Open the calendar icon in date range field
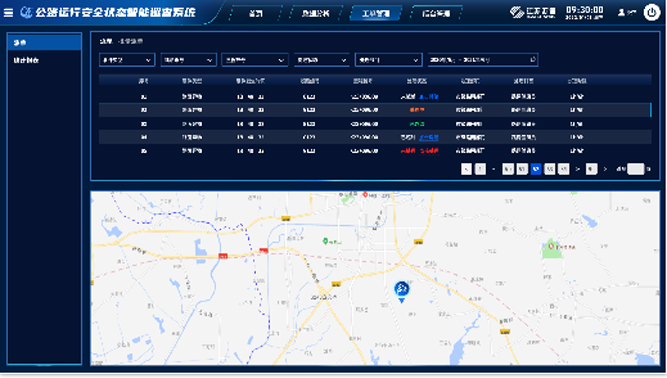The image size is (667, 378). click(x=533, y=60)
